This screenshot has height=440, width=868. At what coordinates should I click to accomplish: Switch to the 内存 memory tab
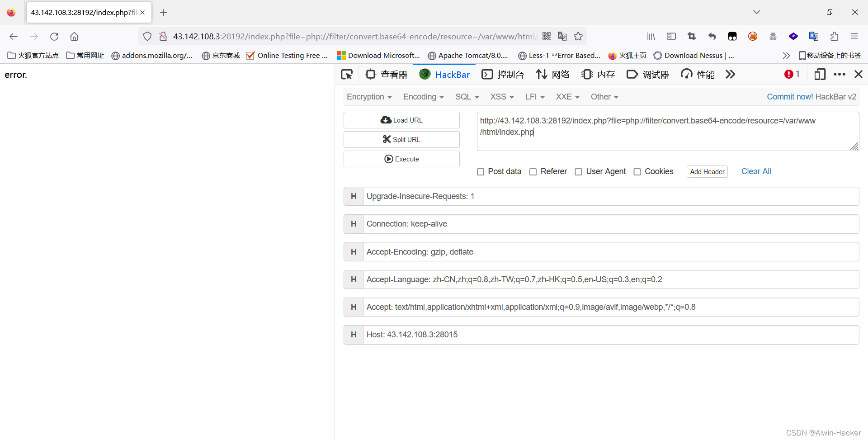(598, 75)
